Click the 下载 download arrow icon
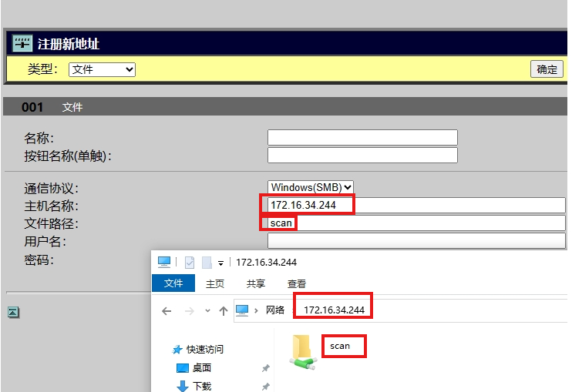This screenshot has height=392, width=572. click(x=183, y=386)
